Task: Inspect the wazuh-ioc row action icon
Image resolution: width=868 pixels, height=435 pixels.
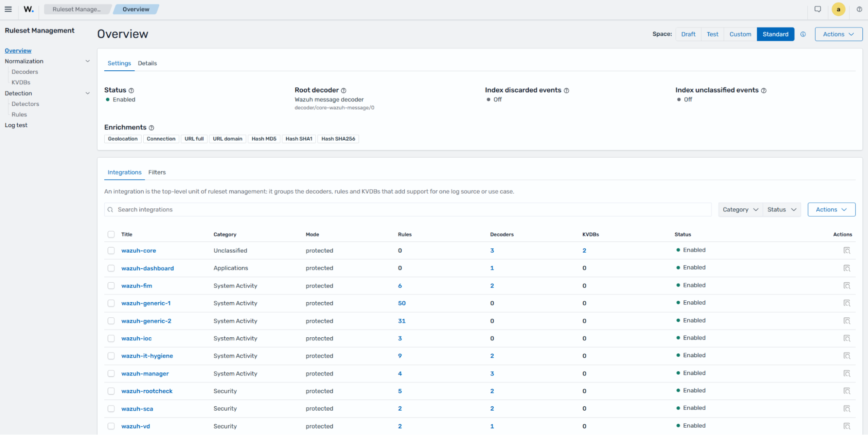Action: tap(847, 338)
